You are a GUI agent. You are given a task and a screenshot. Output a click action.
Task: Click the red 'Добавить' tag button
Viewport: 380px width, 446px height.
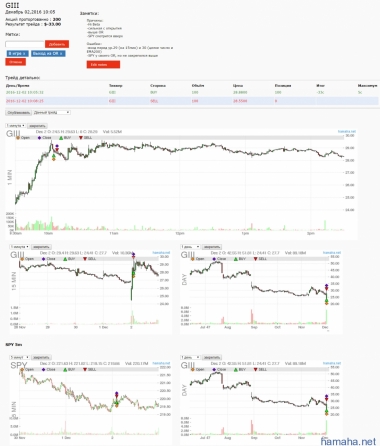pyautogui.click(x=57, y=44)
